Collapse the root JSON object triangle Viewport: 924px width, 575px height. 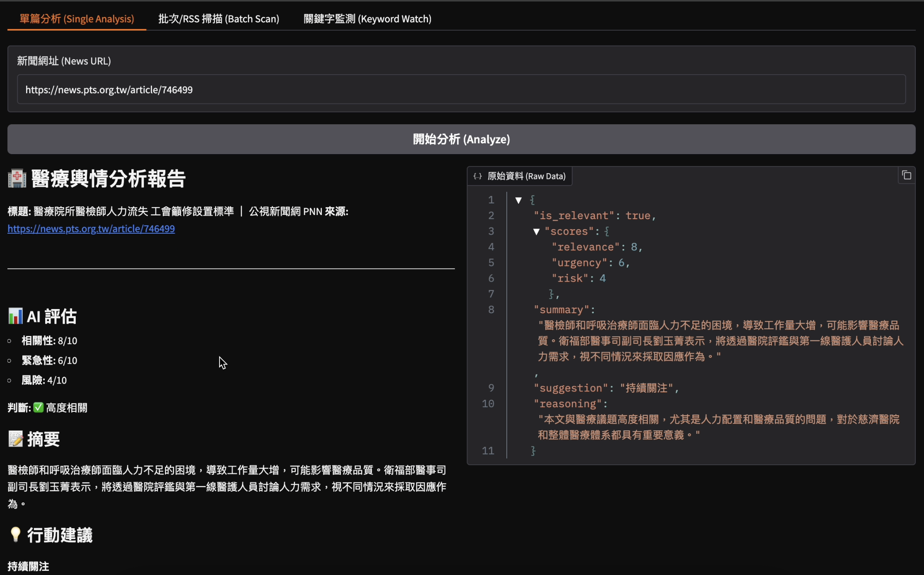pyautogui.click(x=518, y=201)
